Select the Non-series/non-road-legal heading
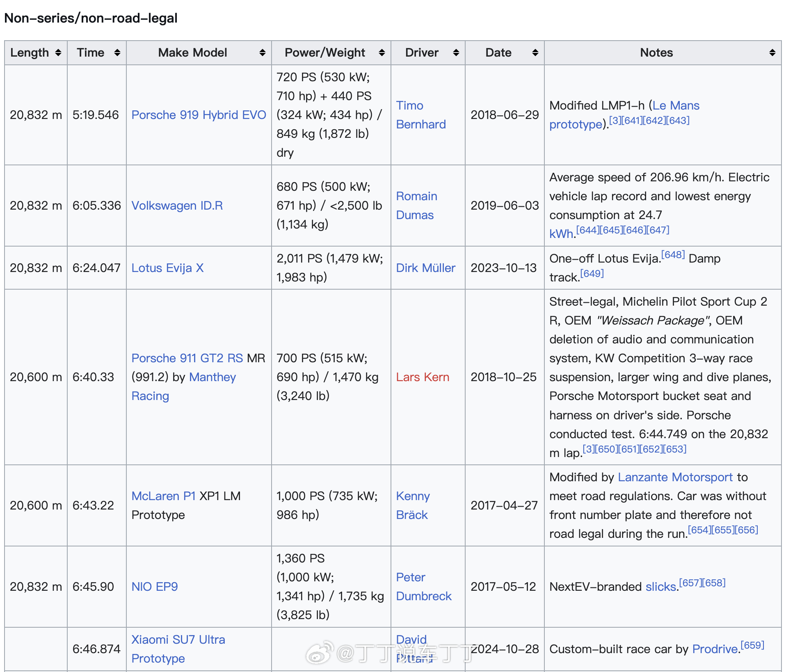The image size is (786, 672). pyautogui.click(x=91, y=18)
